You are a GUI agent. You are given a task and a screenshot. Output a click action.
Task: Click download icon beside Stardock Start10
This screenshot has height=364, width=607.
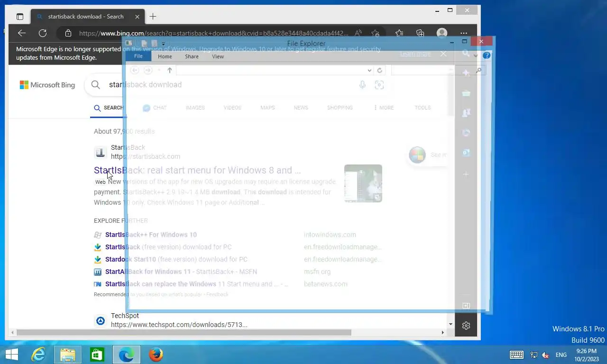coord(98,259)
